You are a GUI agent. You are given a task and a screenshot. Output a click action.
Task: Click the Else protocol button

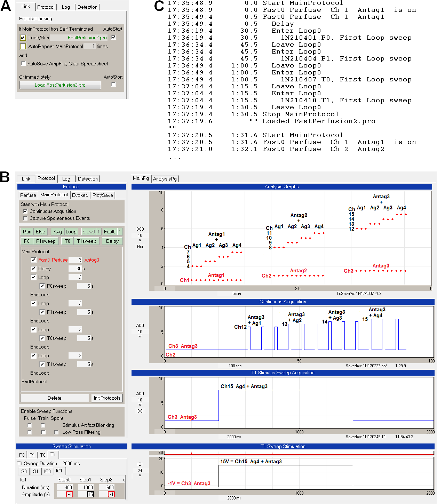click(x=40, y=232)
